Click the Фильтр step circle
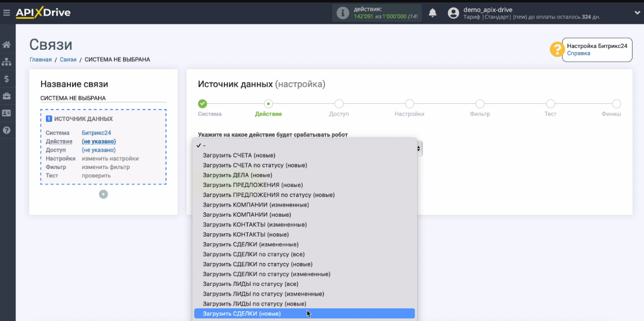 [480, 103]
